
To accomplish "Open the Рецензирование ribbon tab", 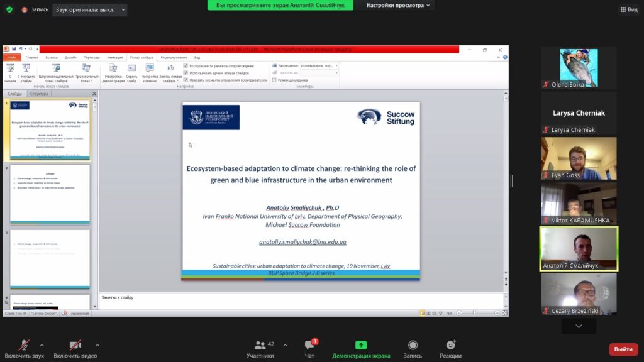I will [173, 57].
